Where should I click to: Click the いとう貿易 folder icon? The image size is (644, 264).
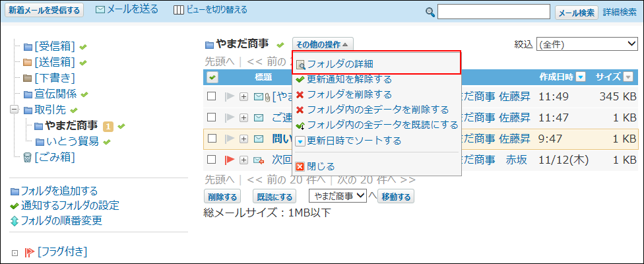coord(40,142)
